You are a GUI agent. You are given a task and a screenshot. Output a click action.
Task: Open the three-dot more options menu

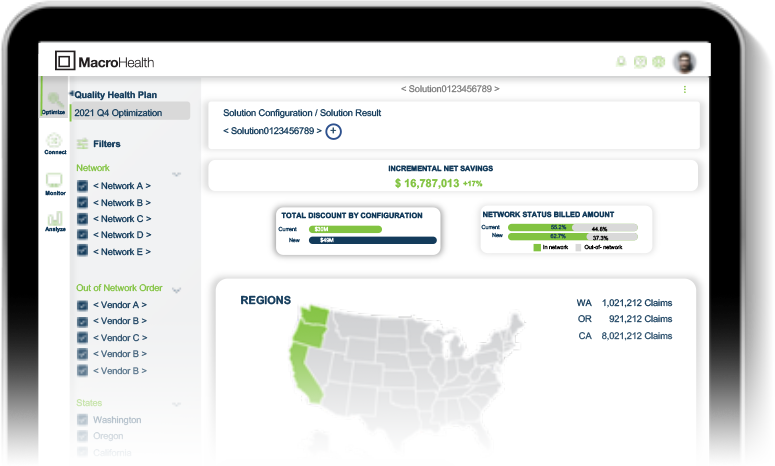coord(685,89)
